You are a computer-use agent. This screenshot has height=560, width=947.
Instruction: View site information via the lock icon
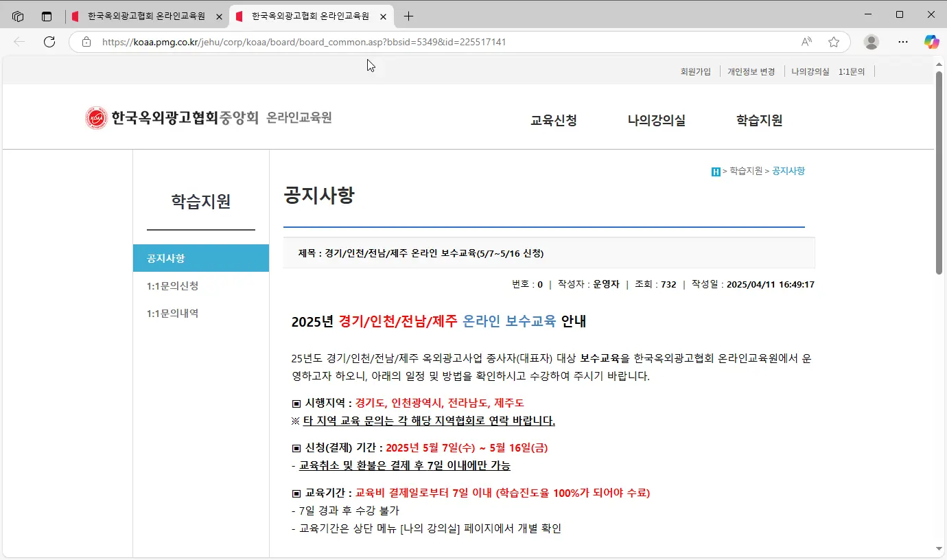(86, 42)
